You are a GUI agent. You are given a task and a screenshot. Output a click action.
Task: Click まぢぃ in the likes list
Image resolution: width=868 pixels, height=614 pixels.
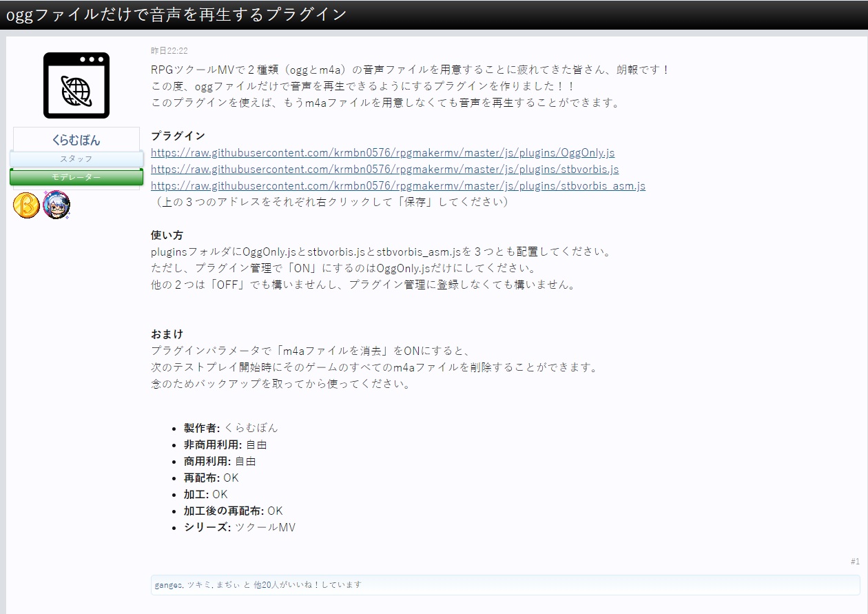228,585
